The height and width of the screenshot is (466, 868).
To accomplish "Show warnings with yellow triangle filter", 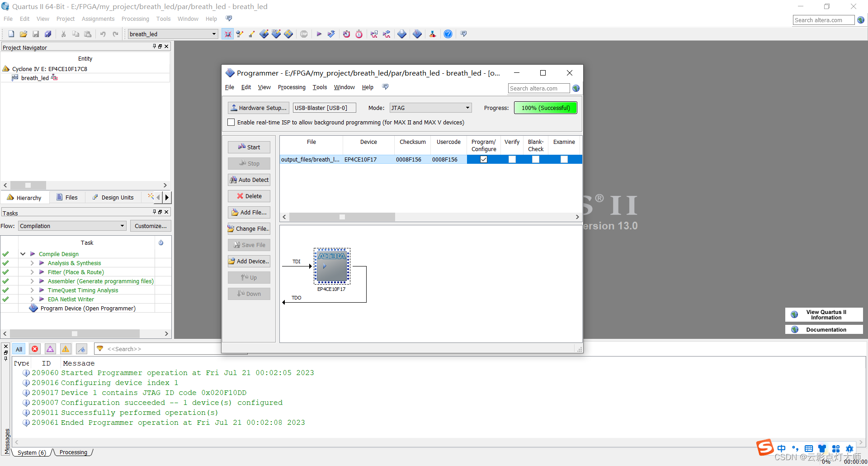I will (66, 349).
